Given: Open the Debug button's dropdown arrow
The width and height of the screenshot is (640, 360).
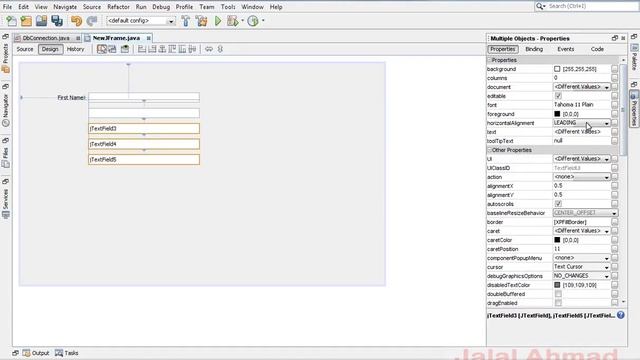Looking at the screenshot, I should [x=242, y=21].
